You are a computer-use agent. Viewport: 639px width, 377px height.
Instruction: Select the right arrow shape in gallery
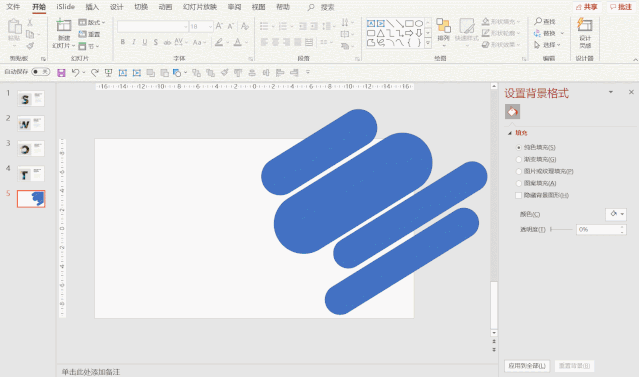[409, 33]
